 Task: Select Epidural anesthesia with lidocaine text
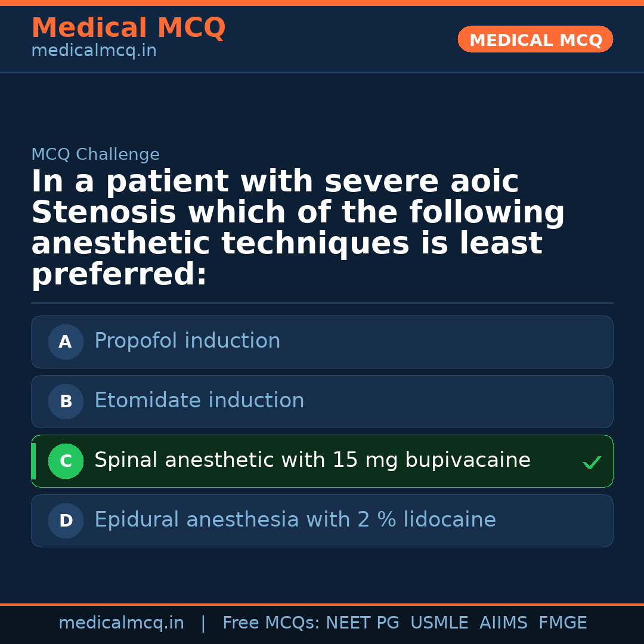295,520
